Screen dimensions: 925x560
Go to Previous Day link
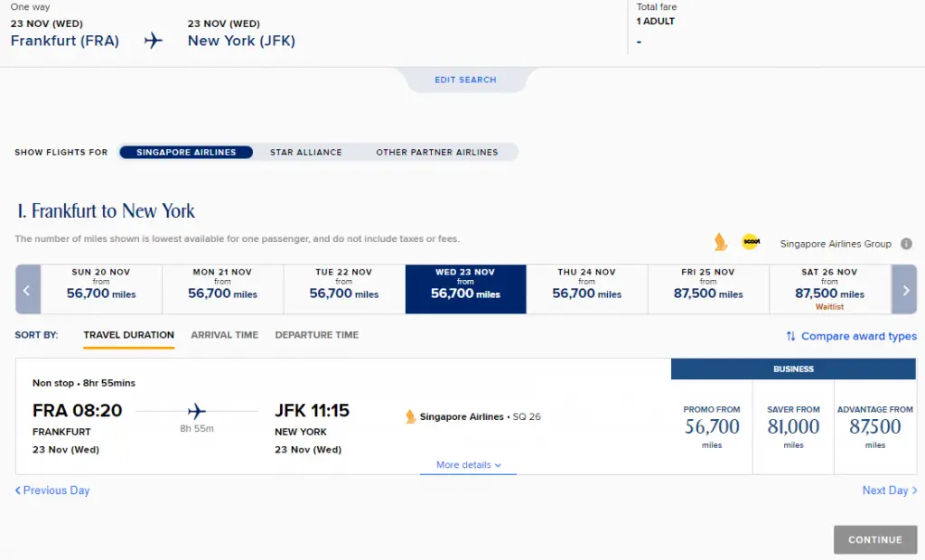point(52,490)
